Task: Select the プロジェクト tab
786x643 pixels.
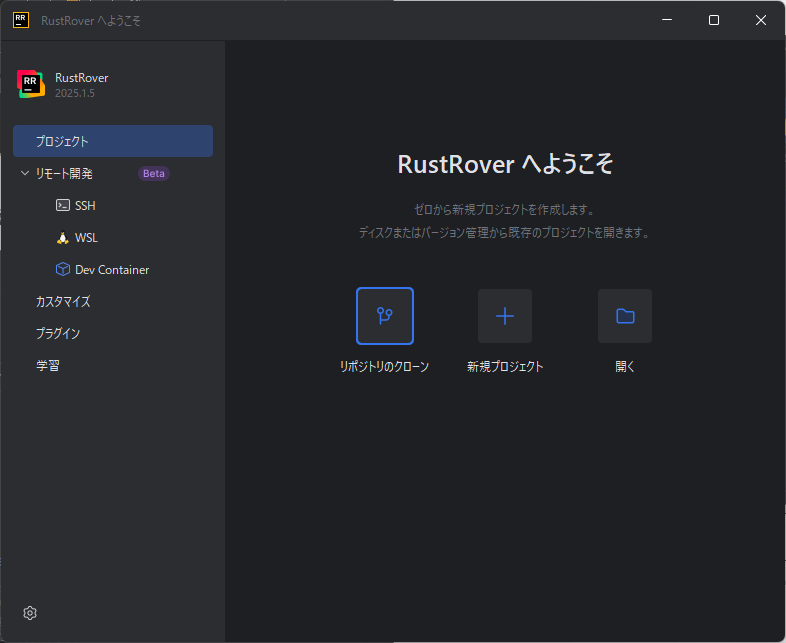Action: tap(113, 141)
